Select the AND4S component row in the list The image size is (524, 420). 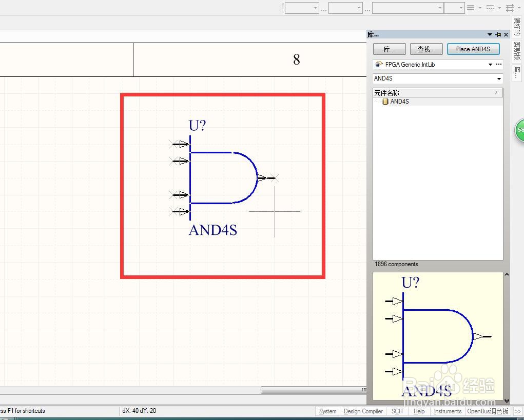pos(438,102)
